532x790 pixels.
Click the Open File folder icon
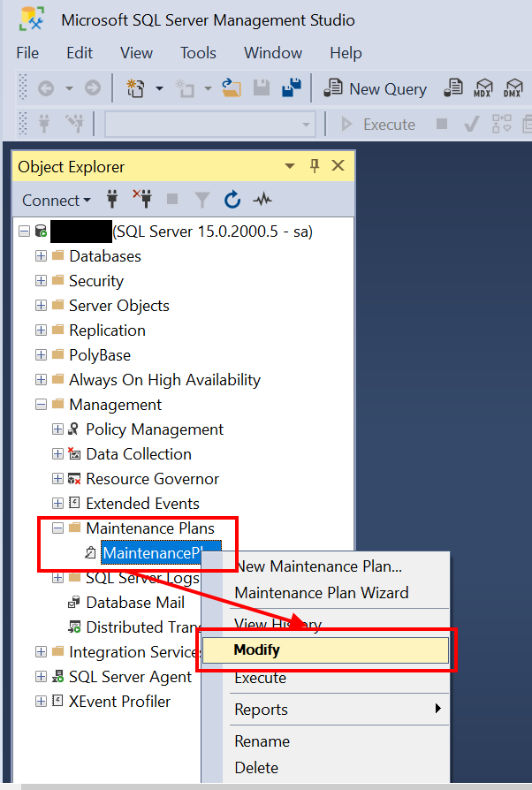point(232,87)
